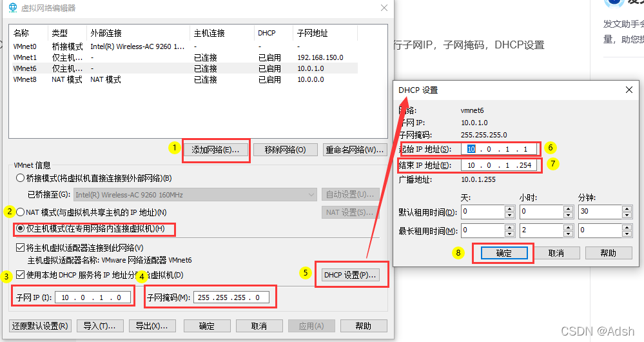
Task: Click 最长租用时间 小时 value 2 field
Action: 542,230
